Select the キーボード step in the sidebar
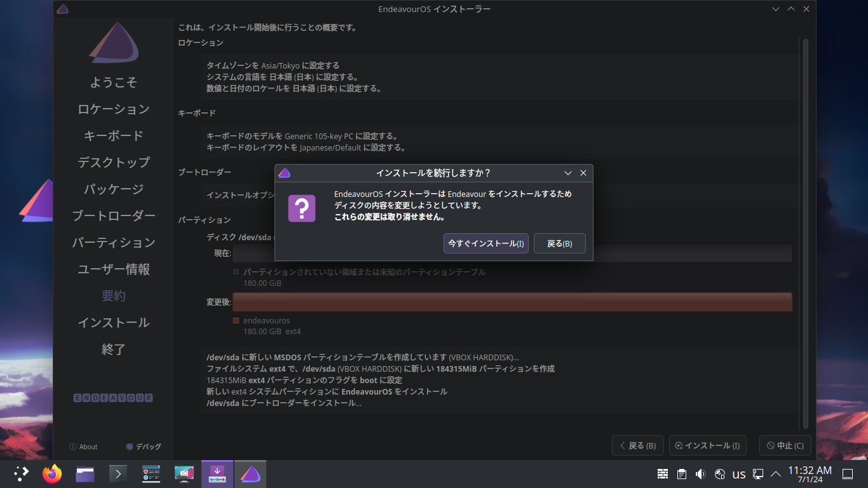868x488 pixels. point(114,136)
